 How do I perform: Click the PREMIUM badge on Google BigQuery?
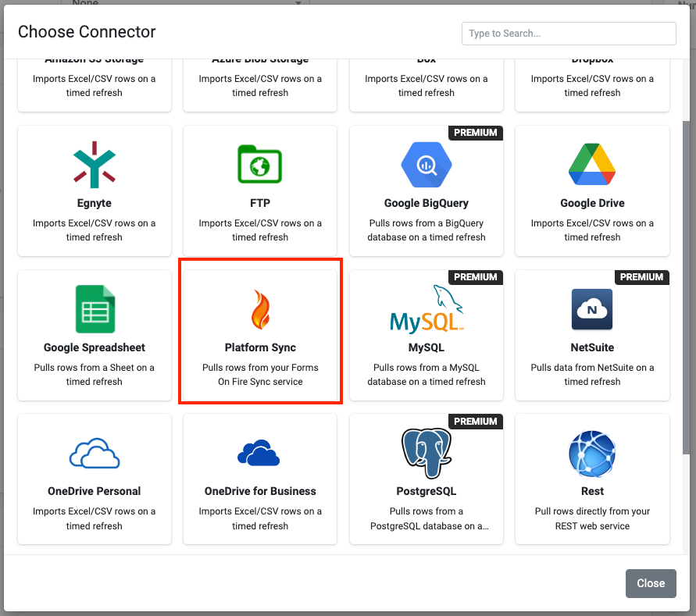tap(476, 133)
